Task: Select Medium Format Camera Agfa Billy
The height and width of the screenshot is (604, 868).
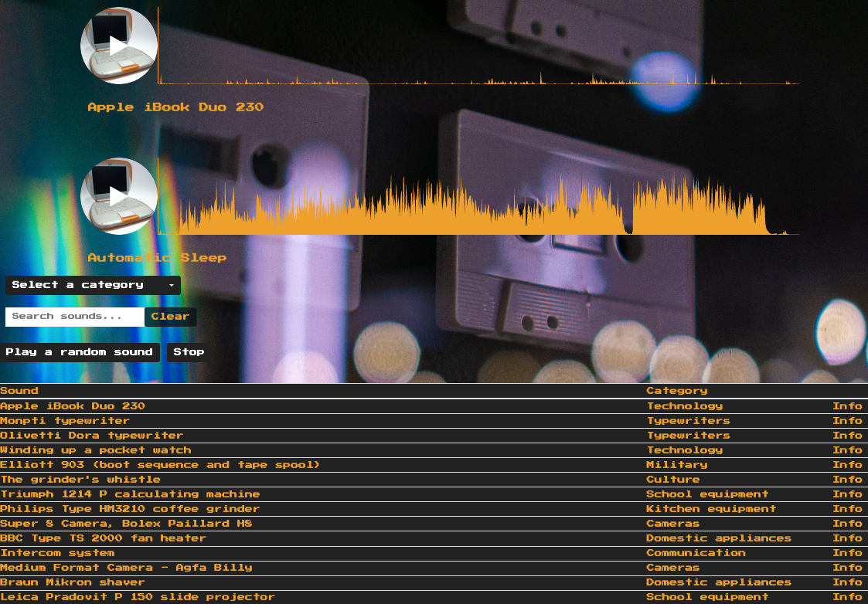Action: point(126,568)
